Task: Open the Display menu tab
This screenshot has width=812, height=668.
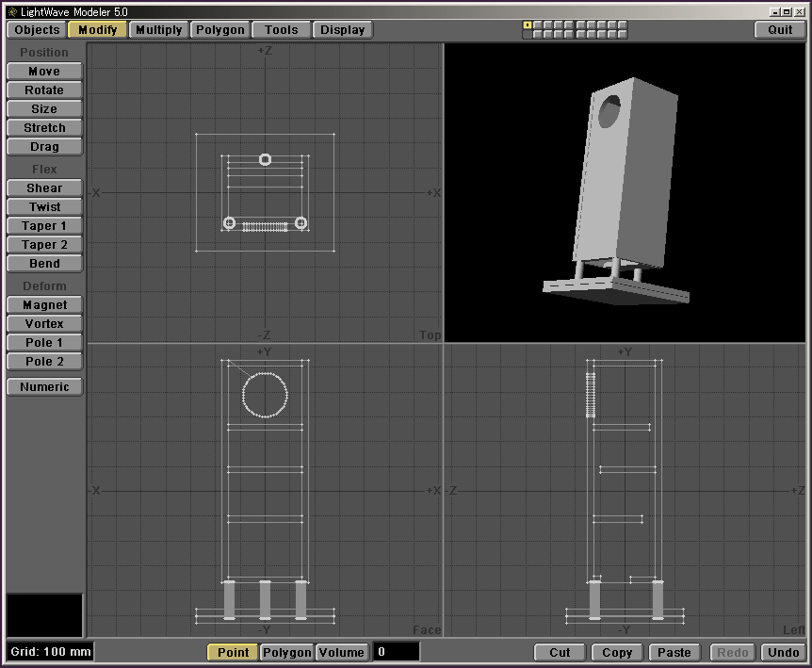Action: pyautogui.click(x=342, y=30)
